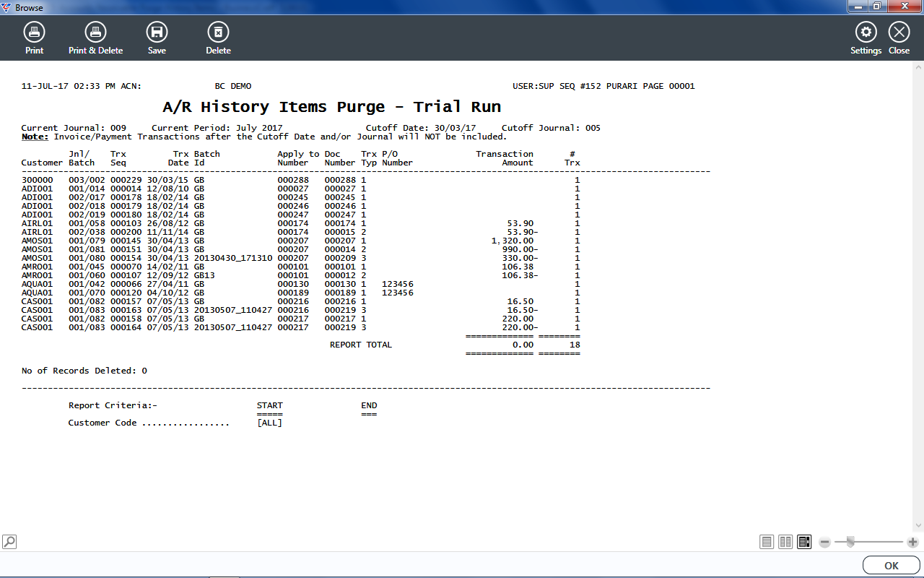Click 'Current Period: July 2017' text

coord(217,128)
